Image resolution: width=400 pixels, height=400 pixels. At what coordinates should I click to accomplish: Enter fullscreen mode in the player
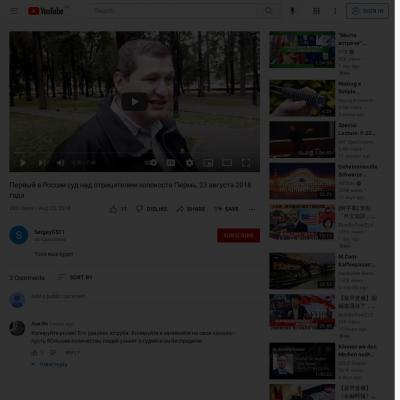[x=246, y=163]
